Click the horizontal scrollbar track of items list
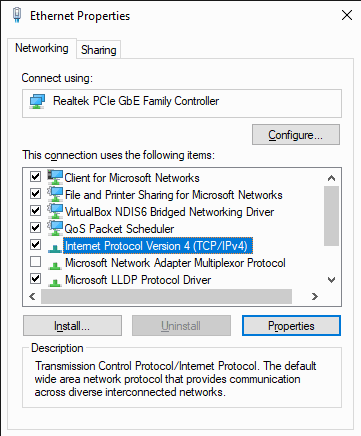361x436 pixels. 166,296
